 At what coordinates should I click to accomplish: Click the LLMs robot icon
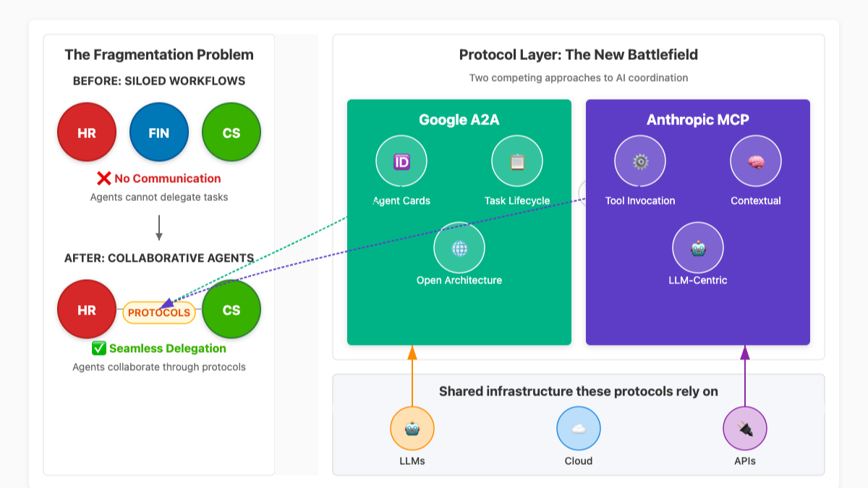click(x=412, y=428)
